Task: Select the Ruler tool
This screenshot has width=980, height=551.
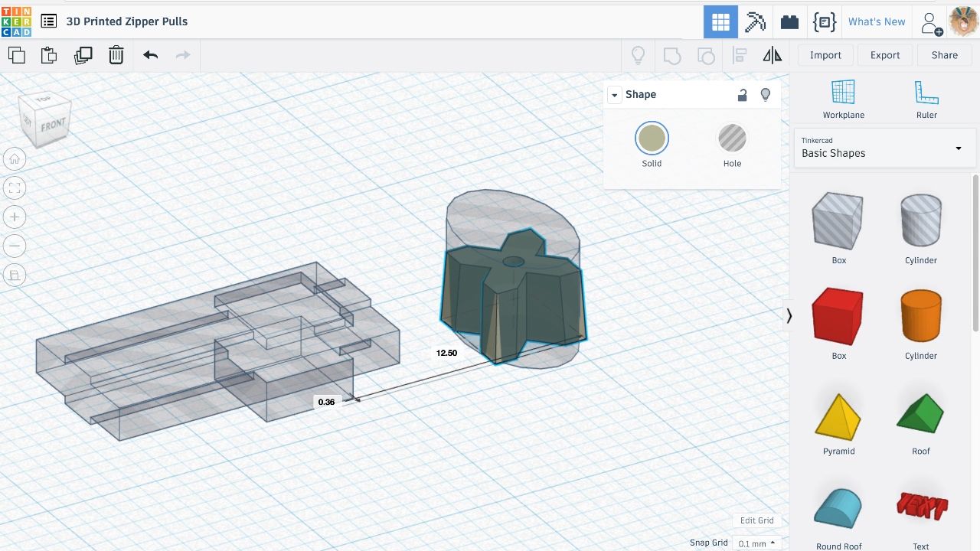Action: click(926, 99)
